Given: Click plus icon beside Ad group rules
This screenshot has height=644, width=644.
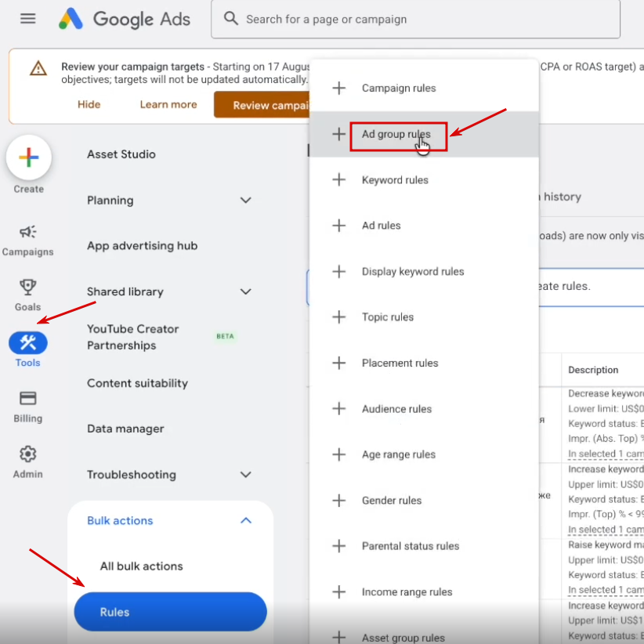Looking at the screenshot, I should pos(338,134).
